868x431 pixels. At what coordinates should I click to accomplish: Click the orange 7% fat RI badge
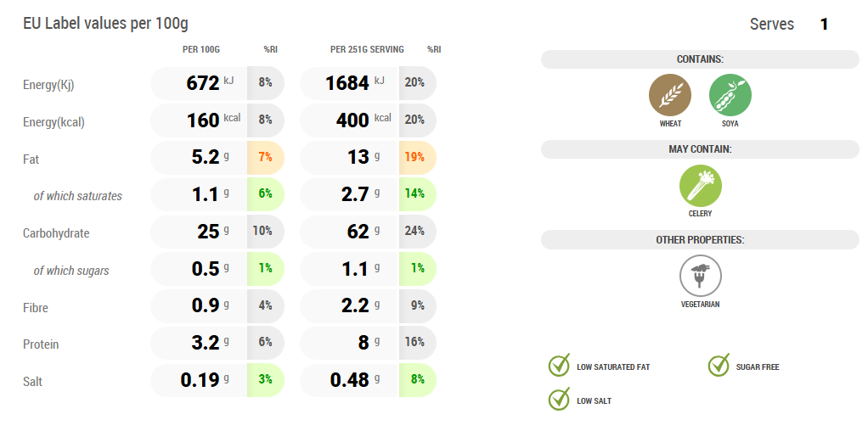[265, 158]
